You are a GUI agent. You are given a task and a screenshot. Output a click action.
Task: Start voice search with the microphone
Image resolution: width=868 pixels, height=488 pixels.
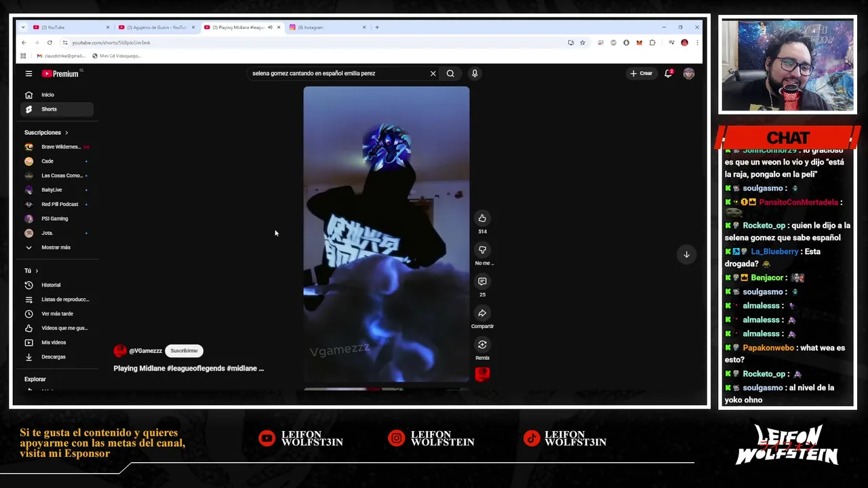[475, 73]
